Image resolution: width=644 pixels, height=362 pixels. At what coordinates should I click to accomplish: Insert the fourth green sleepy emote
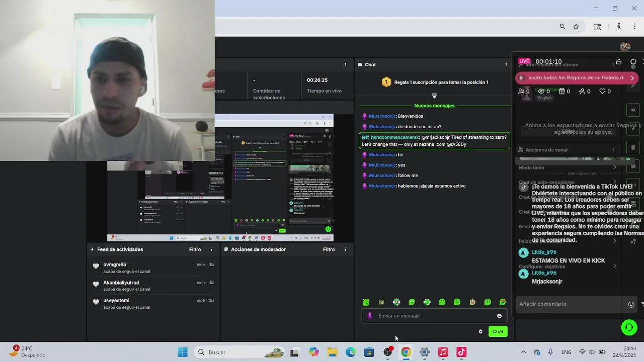click(x=412, y=302)
